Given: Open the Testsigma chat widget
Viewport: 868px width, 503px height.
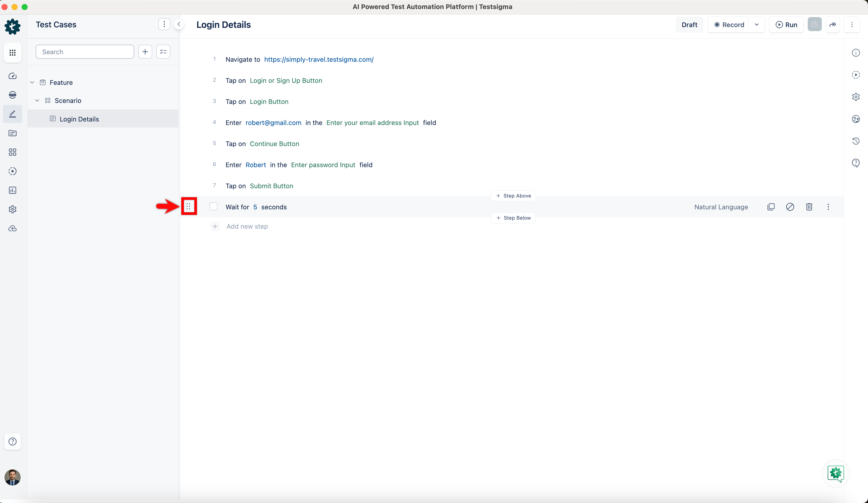Looking at the screenshot, I should (x=836, y=473).
